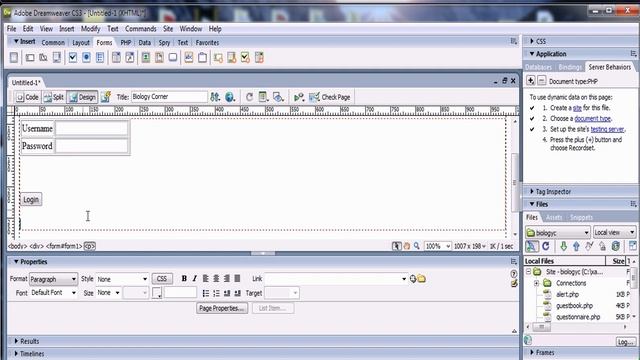
Task: Insert a Checkbox form element
Action: [73, 58]
